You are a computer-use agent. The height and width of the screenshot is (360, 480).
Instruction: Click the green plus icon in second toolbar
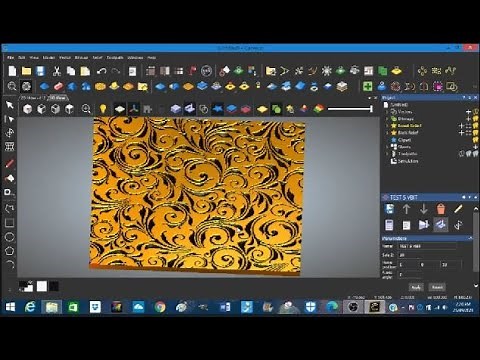point(367,86)
